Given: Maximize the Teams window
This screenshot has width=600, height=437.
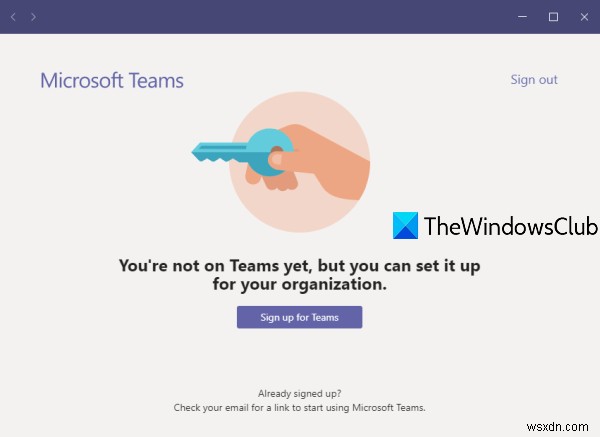Looking at the screenshot, I should tap(553, 17).
